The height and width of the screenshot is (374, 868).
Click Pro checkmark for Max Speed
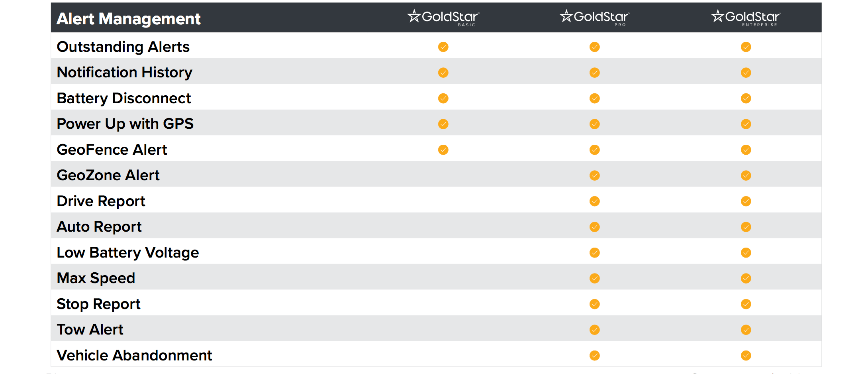595,278
